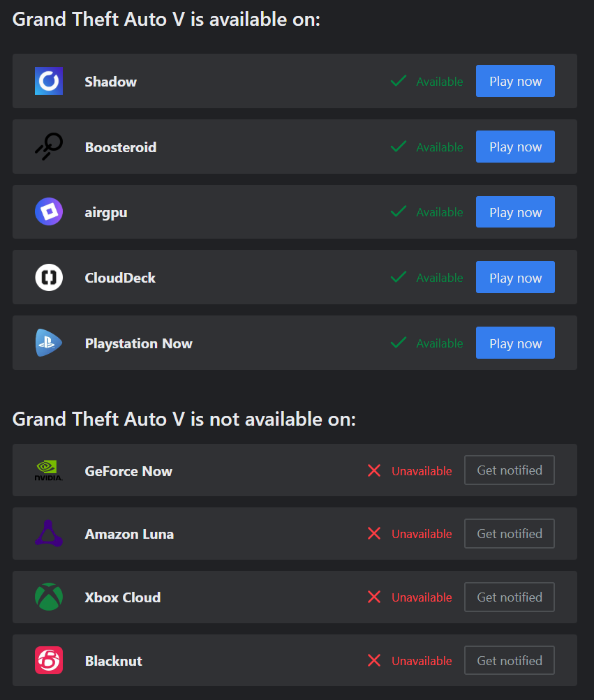This screenshot has height=700, width=594.
Task: Click the Playstation Now logo icon
Action: 49,343
